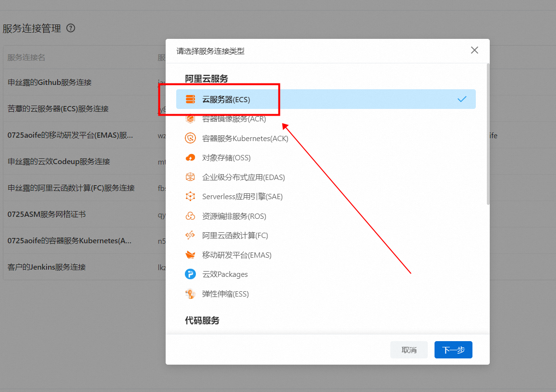This screenshot has width=556, height=392.
Task: Click the 阿里云服务 section heading
Action: pyautogui.click(x=206, y=79)
